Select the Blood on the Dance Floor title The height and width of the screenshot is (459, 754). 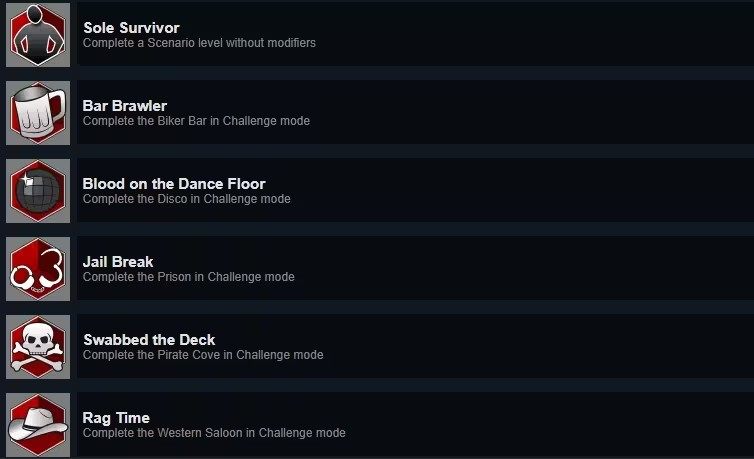tap(174, 183)
